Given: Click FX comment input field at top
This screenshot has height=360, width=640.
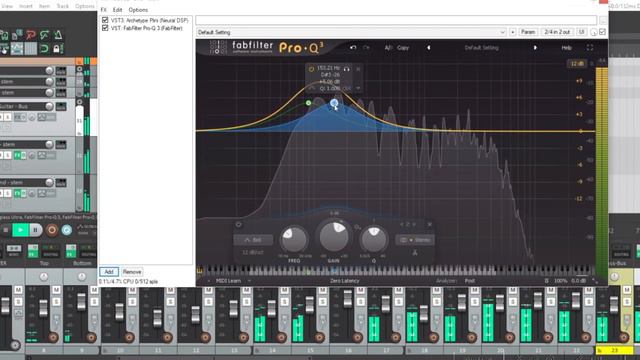Looking at the screenshot, I should (396, 20).
